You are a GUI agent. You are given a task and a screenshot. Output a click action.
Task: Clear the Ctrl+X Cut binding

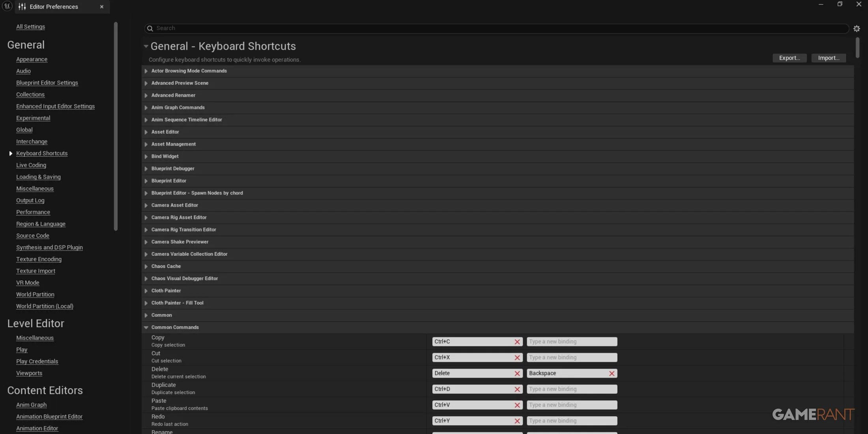[x=517, y=357]
